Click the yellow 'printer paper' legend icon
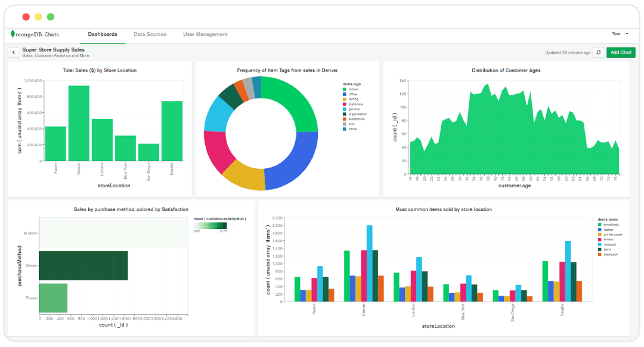 [x=599, y=234]
